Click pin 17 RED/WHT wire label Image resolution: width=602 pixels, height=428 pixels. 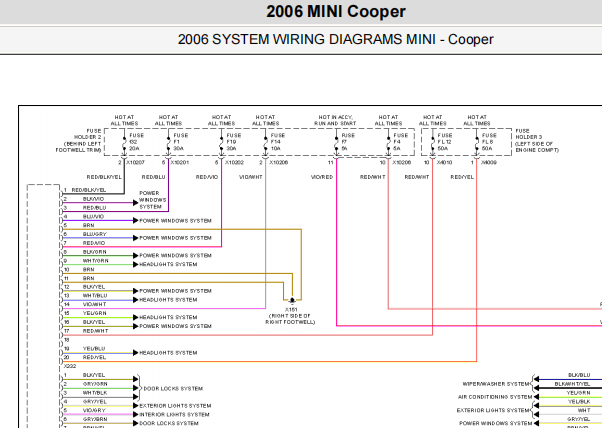(x=95, y=331)
